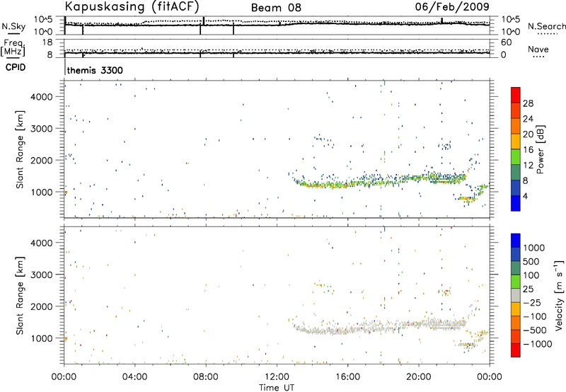566x392 pixels.
Task: Click the 3000 tick on velocity panel
Action: (x=42, y=275)
